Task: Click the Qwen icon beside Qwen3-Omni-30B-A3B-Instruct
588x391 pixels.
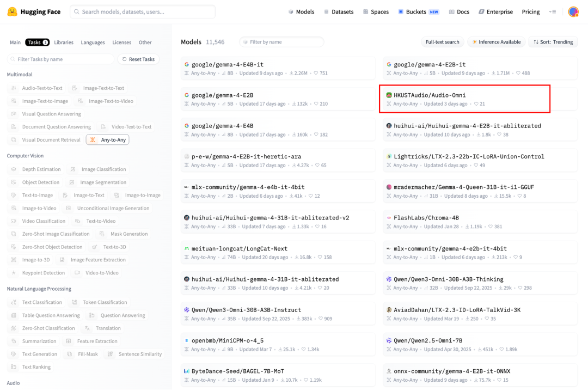Action: [186, 310]
